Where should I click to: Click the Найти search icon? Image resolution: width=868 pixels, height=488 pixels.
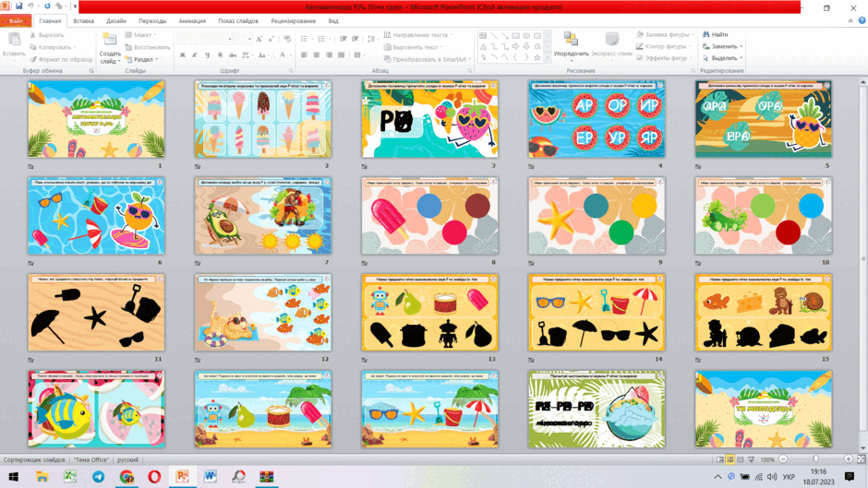click(x=705, y=34)
